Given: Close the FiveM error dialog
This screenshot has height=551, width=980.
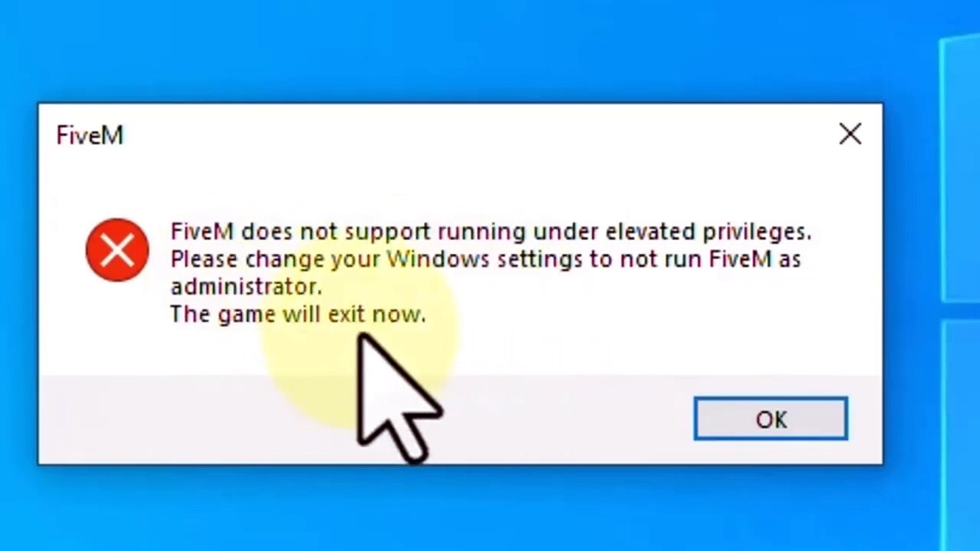Looking at the screenshot, I should 850,134.
